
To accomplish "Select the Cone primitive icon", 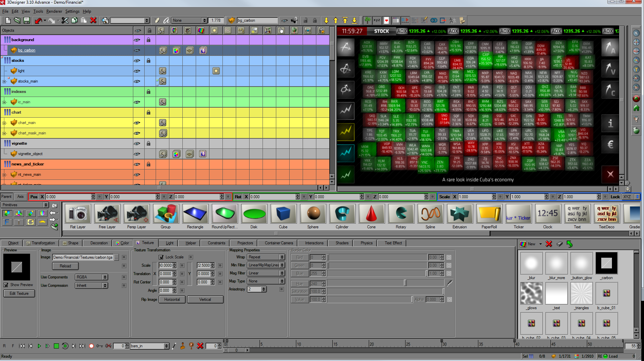I will [x=371, y=214].
